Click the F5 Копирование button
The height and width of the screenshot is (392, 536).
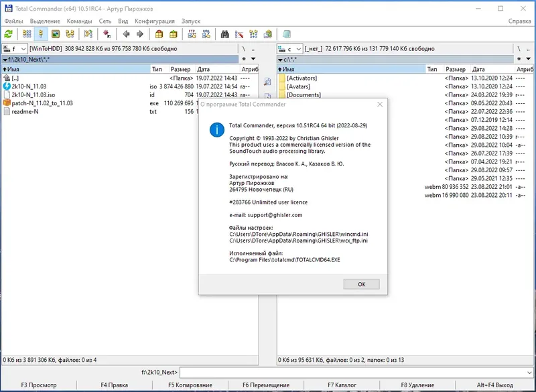(190, 385)
